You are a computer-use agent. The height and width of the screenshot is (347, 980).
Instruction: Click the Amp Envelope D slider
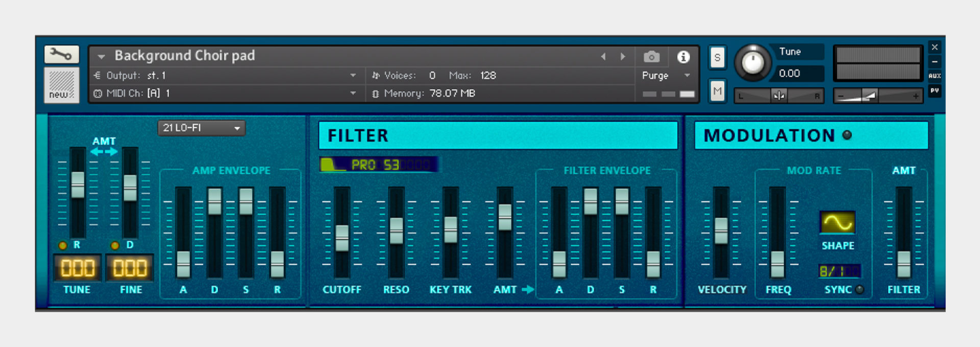point(214,201)
